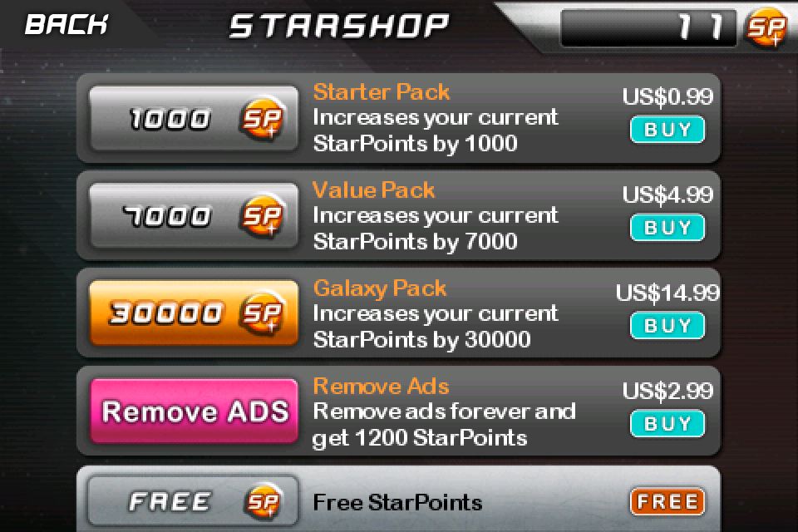Tap the pink Remove ADS tile
This screenshot has height=532, width=798.
pyautogui.click(x=194, y=411)
